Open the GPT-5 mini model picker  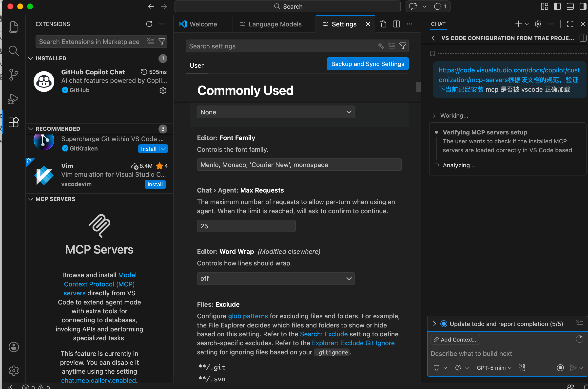click(x=494, y=368)
